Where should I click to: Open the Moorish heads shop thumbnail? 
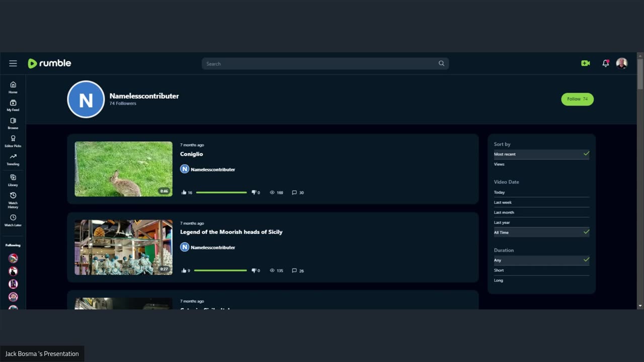pos(123,247)
